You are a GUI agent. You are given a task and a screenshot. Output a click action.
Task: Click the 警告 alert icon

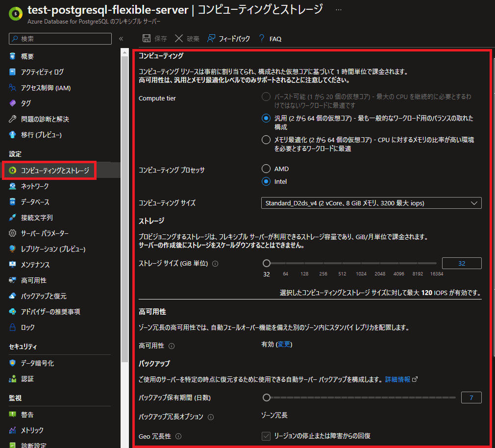point(12,415)
